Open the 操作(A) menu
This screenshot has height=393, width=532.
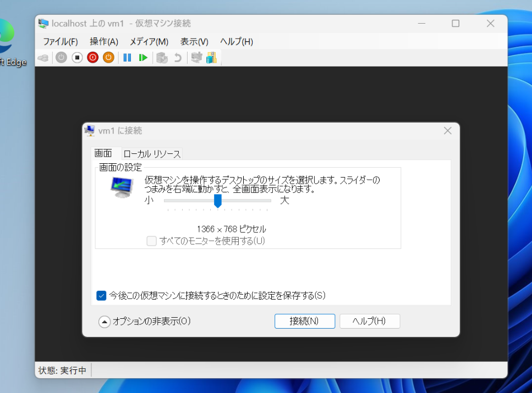click(104, 42)
